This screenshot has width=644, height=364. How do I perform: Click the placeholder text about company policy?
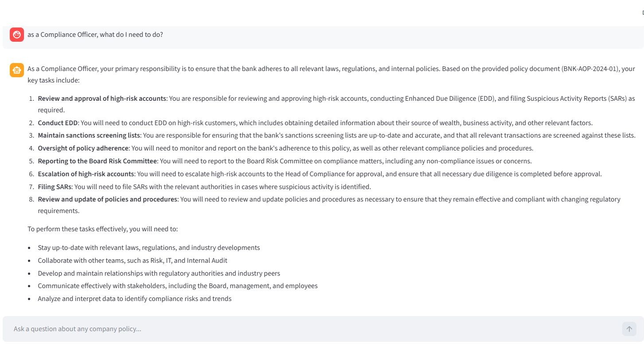pyautogui.click(x=77, y=328)
